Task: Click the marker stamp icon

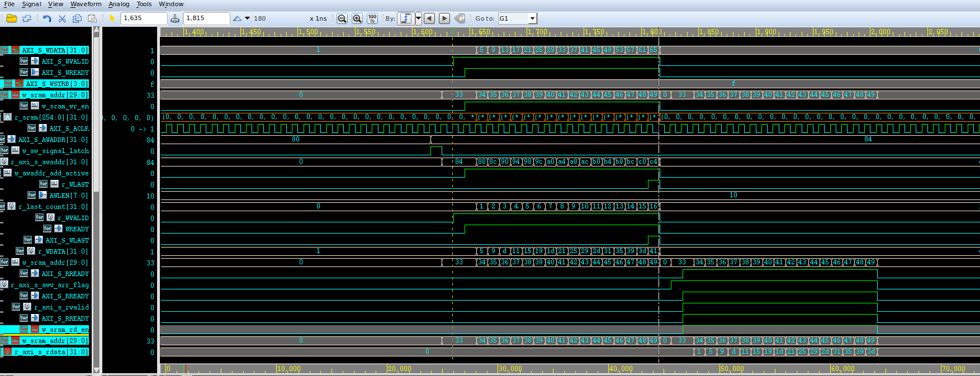Action: click(x=175, y=18)
